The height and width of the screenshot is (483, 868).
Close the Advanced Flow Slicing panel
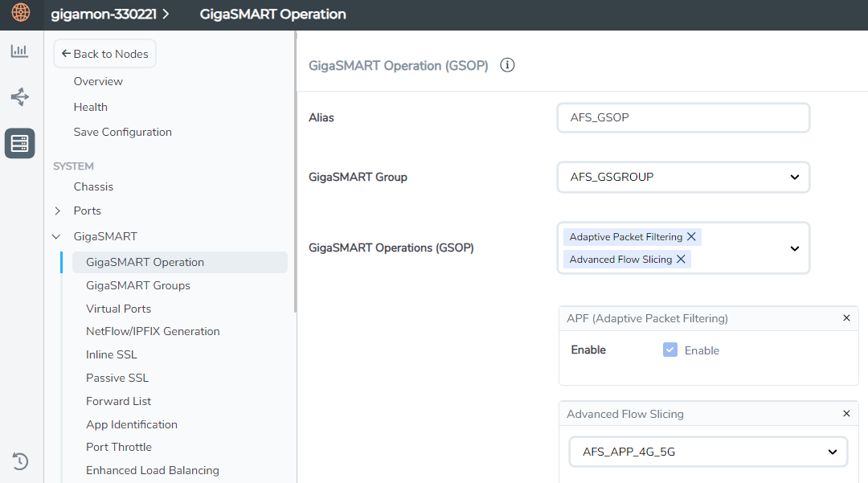(846, 414)
